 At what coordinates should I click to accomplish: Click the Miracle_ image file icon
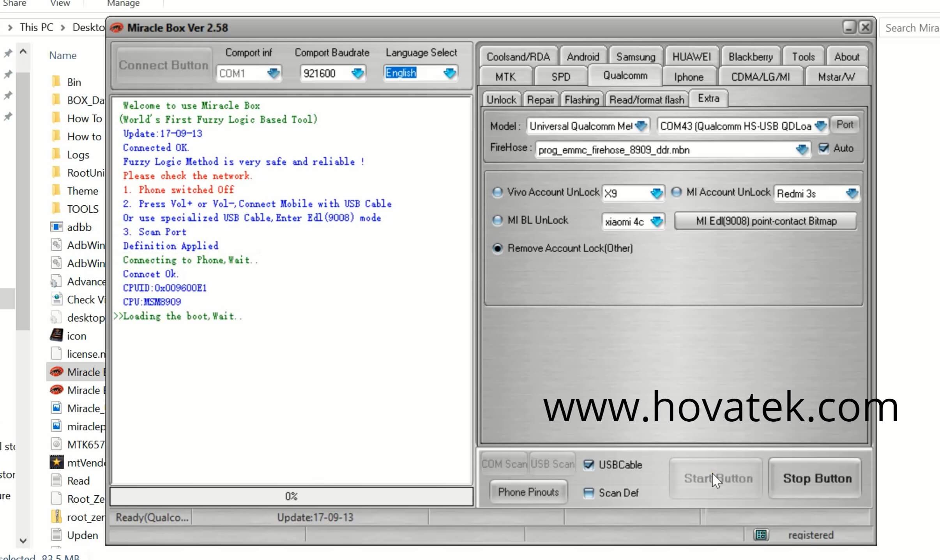pyautogui.click(x=57, y=408)
